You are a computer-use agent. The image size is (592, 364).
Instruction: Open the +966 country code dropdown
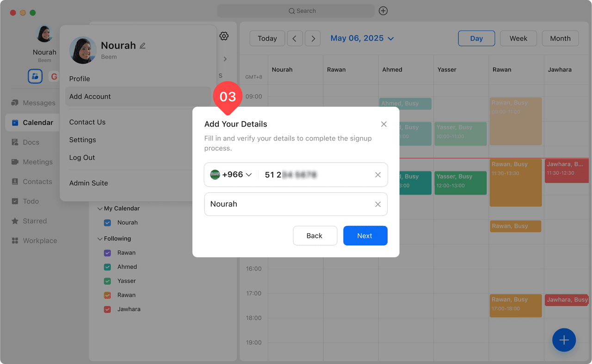point(231,175)
